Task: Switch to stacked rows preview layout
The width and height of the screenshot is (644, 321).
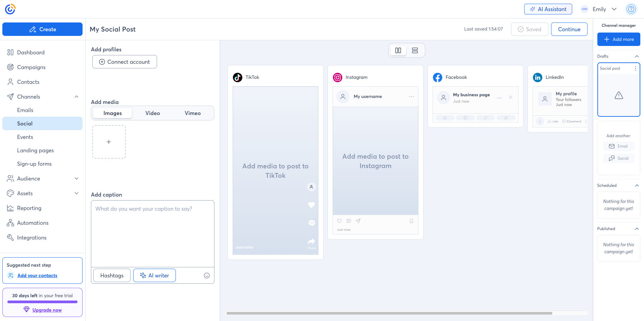Action: tap(415, 50)
